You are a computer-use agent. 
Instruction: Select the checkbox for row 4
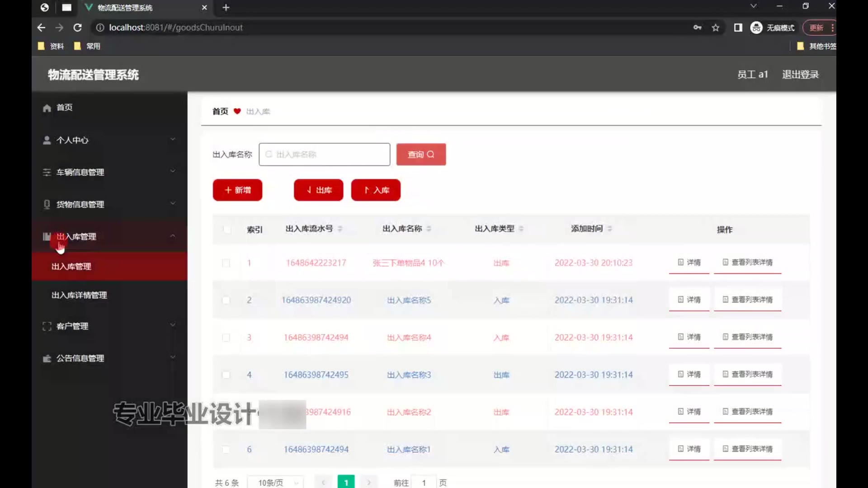226,375
